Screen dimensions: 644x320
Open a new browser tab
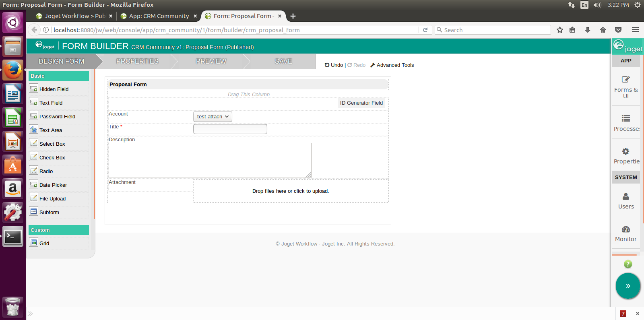[293, 16]
